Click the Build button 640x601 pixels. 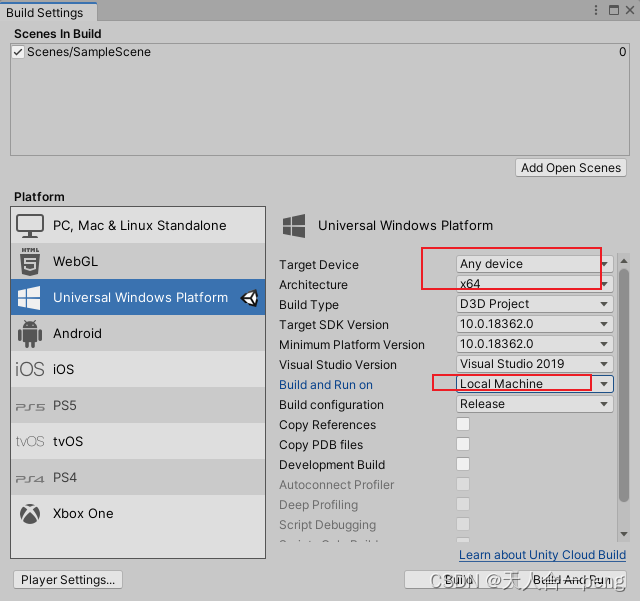pyautogui.click(x=459, y=580)
